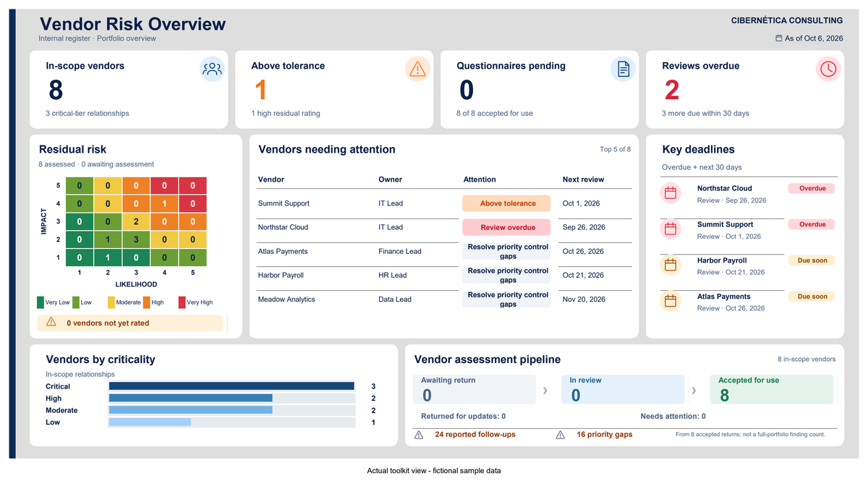The height and width of the screenshot is (484, 868).
Task: Click the Review overdue badge for Northstar Cloud
Action: [x=506, y=227]
